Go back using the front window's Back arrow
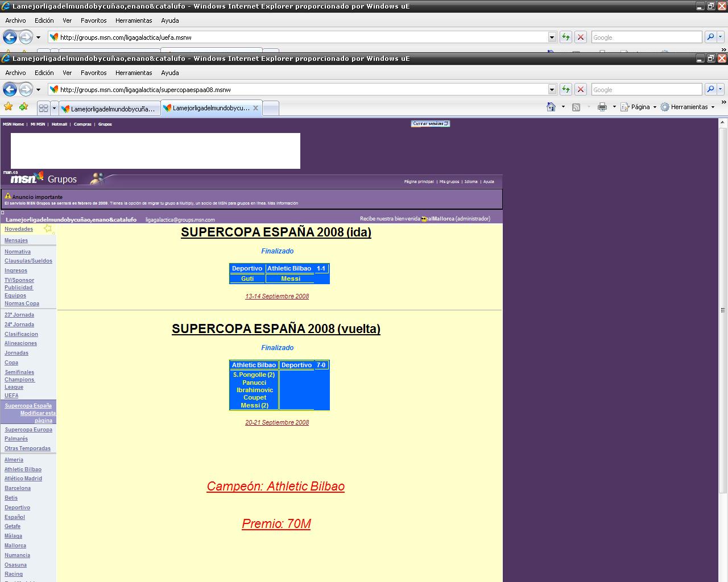 [10, 89]
